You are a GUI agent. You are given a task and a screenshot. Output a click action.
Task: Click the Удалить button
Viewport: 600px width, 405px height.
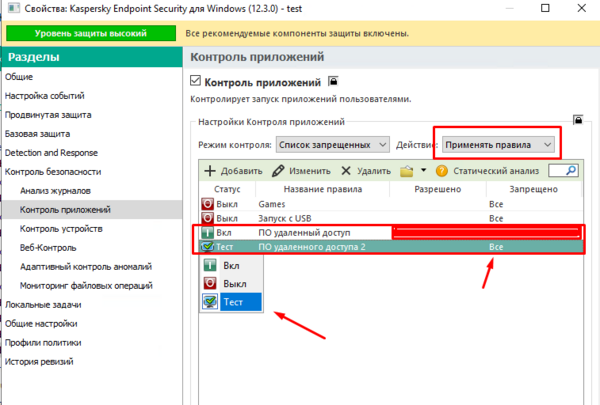366,171
